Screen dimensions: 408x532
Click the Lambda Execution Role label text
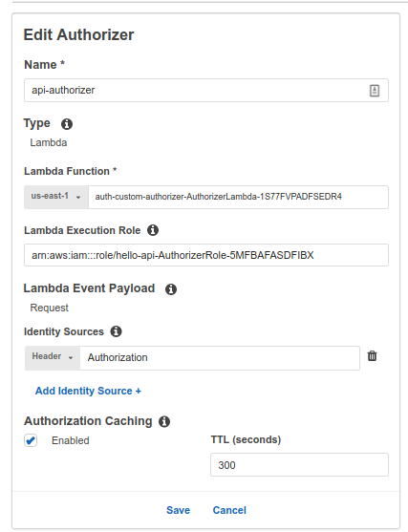click(x=82, y=230)
